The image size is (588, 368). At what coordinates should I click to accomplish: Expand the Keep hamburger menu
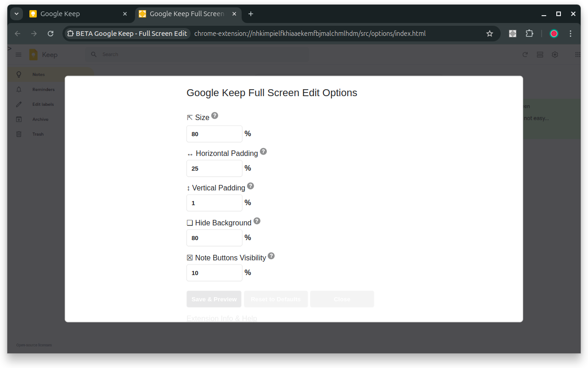[18, 54]
